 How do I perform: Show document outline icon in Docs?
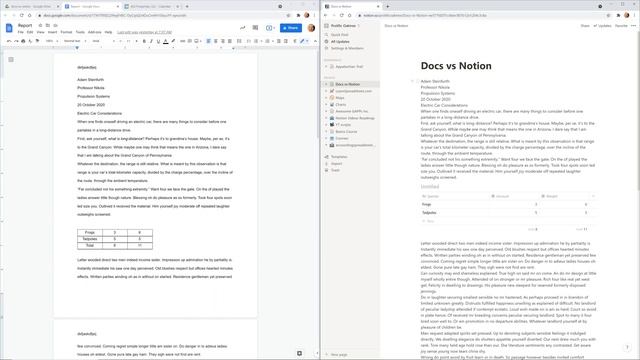pyautogui.click(x=11, y=60)
